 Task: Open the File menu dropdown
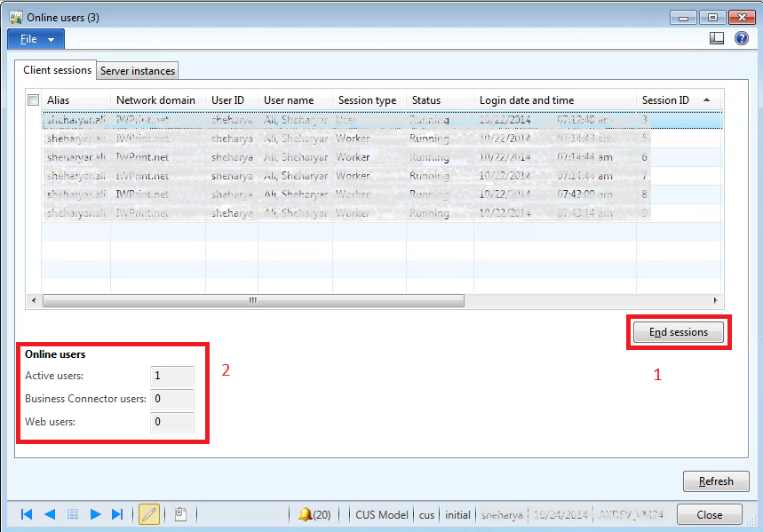tap(36, 39)
